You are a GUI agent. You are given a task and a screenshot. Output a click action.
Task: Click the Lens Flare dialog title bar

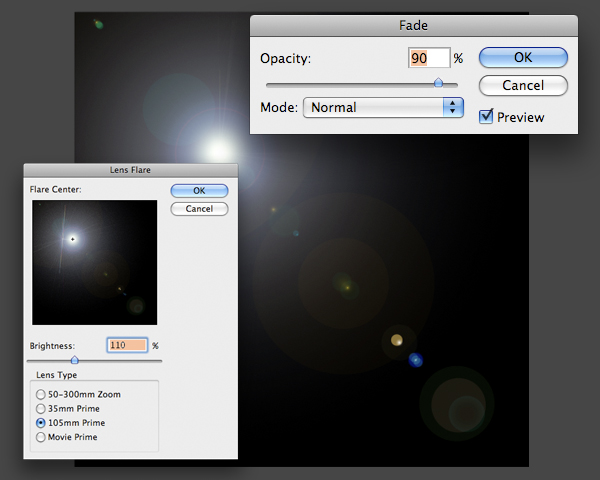(x=130, y=171)
